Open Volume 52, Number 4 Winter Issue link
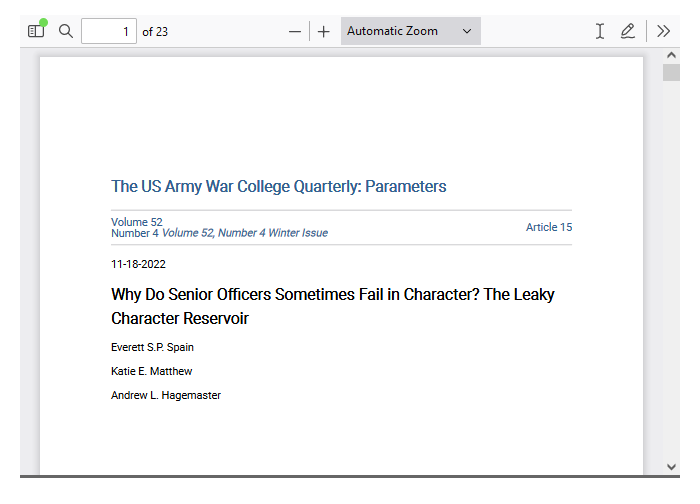 click(x=245, y=233)
